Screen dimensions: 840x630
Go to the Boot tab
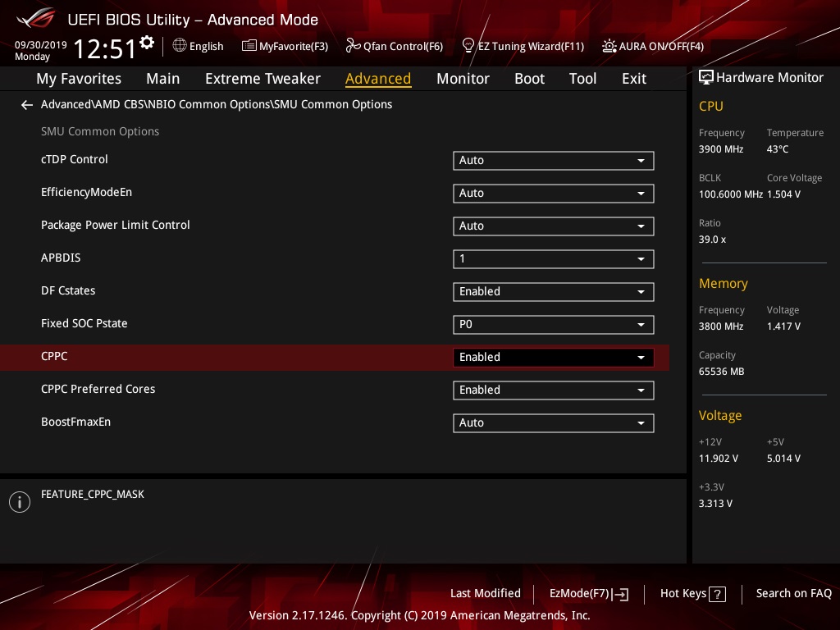point(529,79)
